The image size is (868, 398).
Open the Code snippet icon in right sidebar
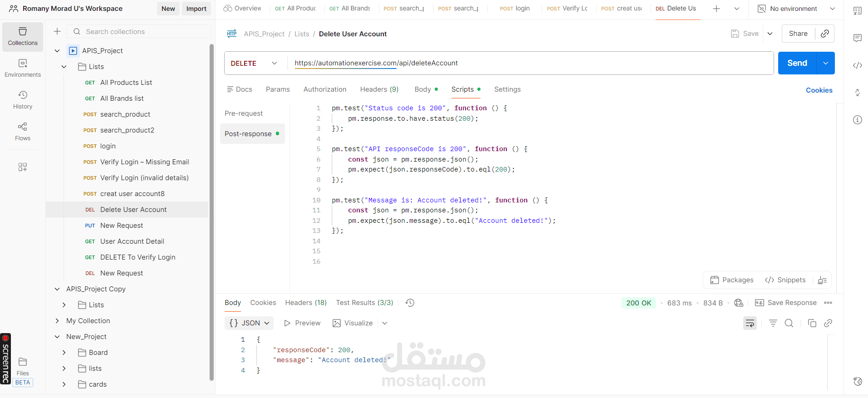(x=857, y=65)
